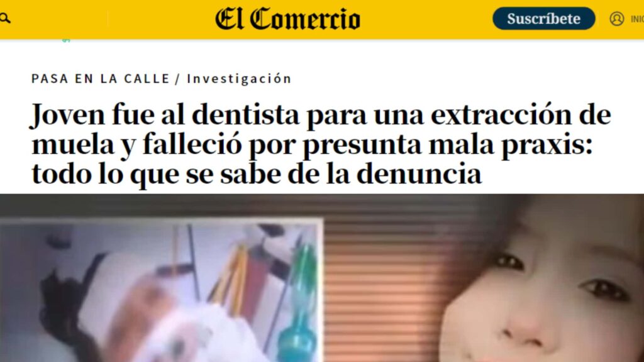Click the Suscríbete button

[x=544, y=18]
